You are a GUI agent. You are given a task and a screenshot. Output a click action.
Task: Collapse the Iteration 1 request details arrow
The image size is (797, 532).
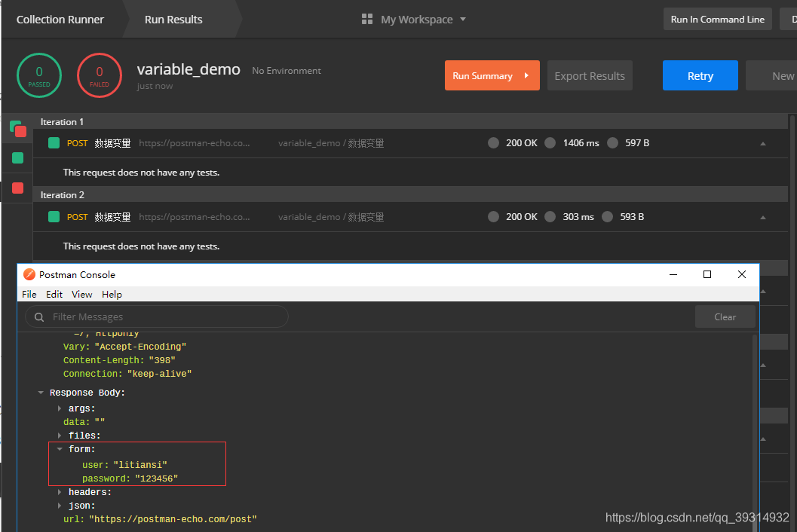(x=762, y=144)
